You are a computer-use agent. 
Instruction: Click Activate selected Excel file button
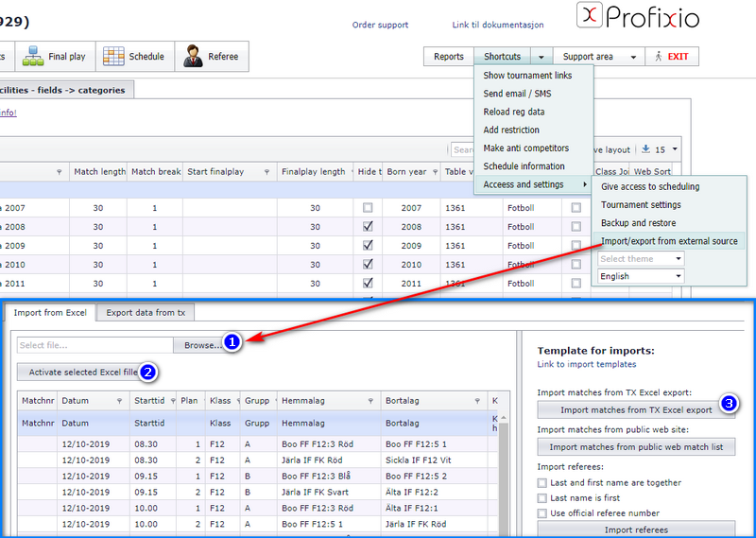point(83,372)
